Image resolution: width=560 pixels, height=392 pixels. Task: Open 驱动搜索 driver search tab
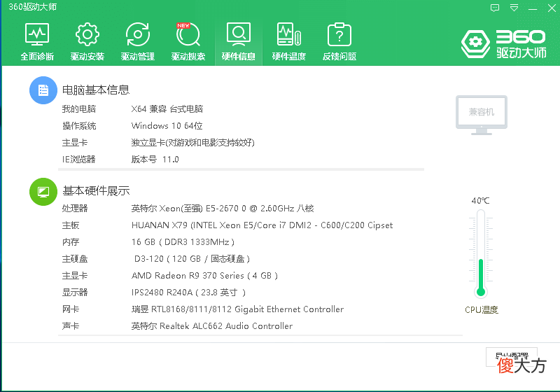(188, 41)
